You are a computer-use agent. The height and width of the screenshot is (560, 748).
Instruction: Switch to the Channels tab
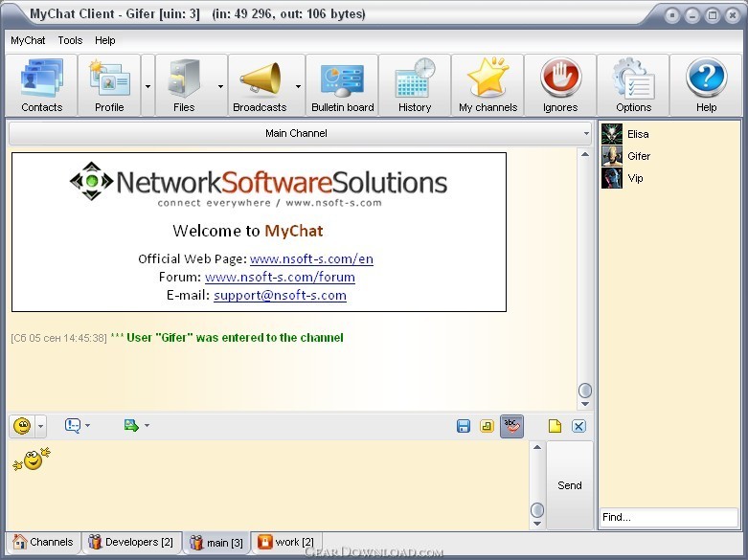click(43, 542)
